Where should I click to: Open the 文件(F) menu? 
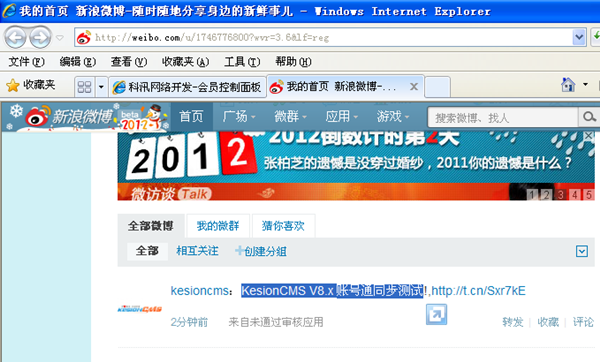pos(26,62)
